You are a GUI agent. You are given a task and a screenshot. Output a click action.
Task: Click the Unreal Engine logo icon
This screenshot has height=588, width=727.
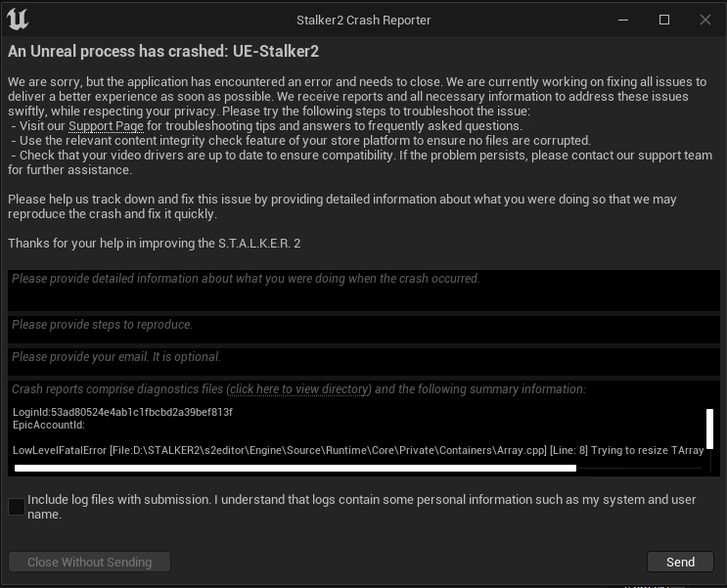pos(18,19)
